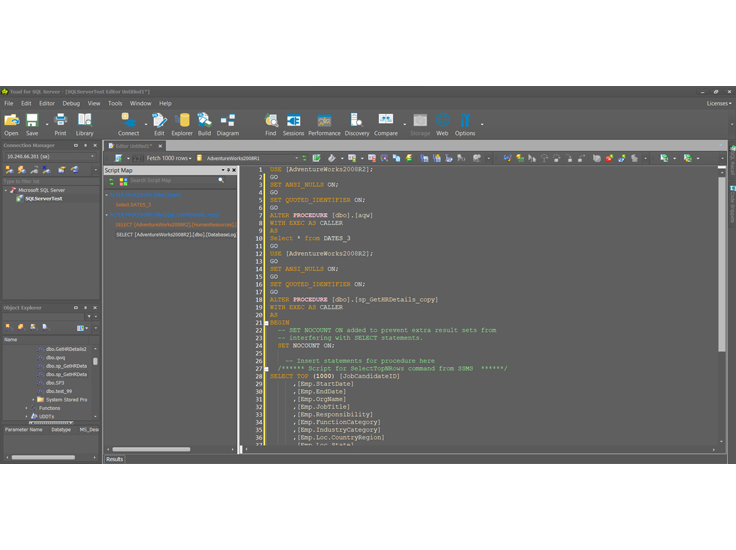Viewport: 736px width, 550px height.
Task: Open the Edit menu
Action: coord(26,103)
